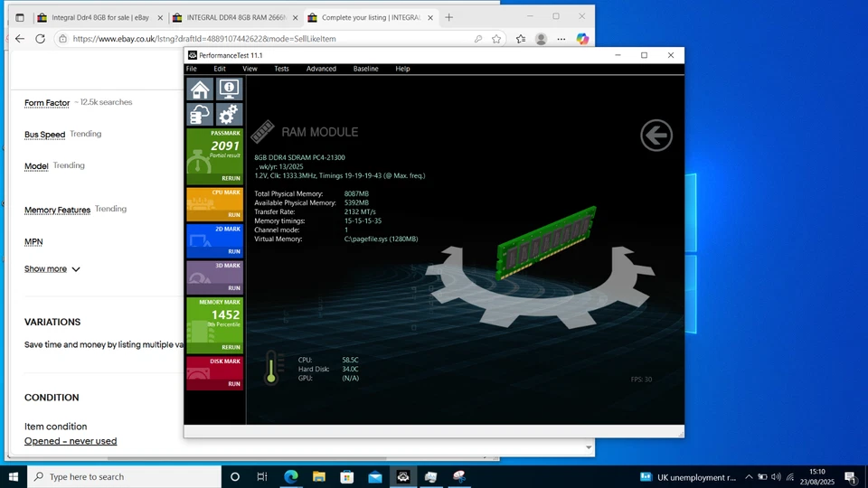This screenshot has width=868, height=488.
Task: Open the Baseline menu in PerformanceTest
Action: (366, 69)
